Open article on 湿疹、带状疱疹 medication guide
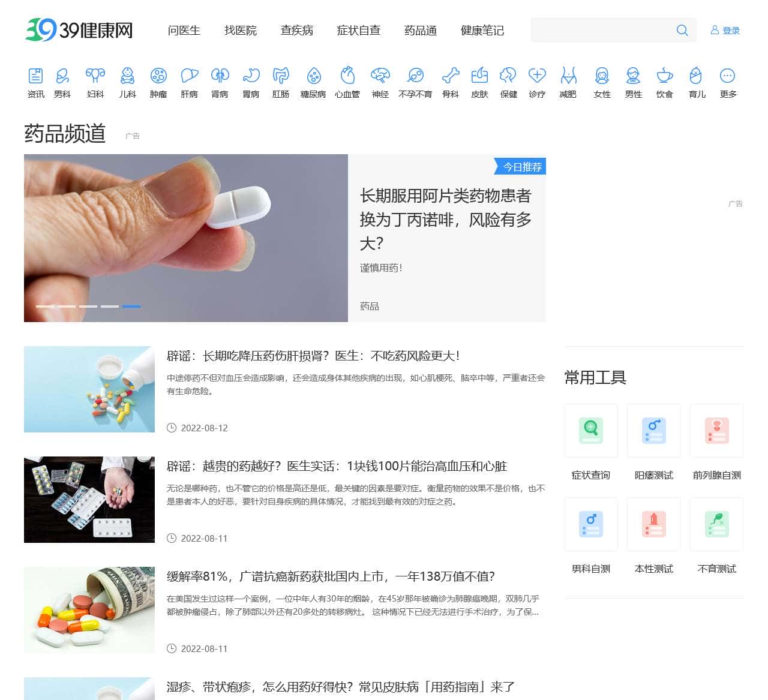Screen dimensions: 768x700 pos(340,687)
